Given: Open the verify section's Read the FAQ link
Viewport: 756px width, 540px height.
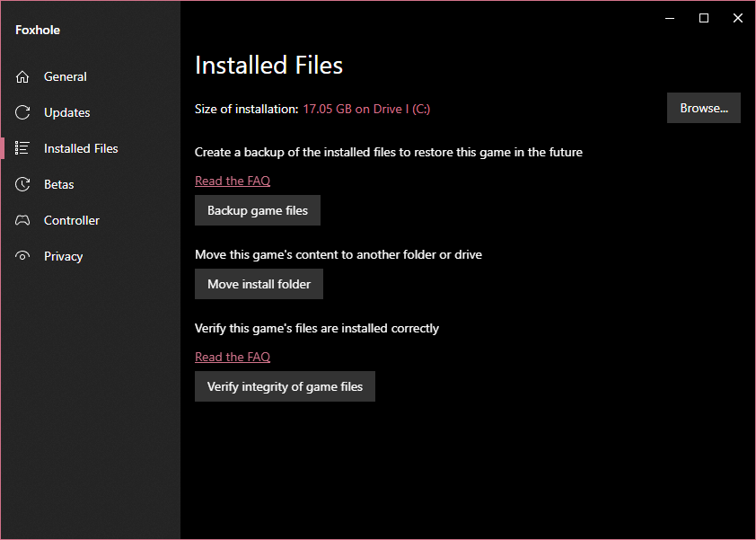Looking at the screenshot, I should 233,358.
